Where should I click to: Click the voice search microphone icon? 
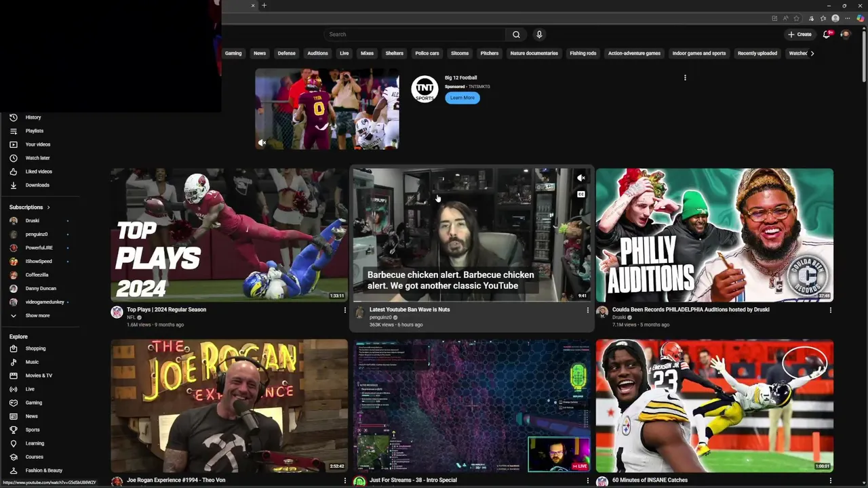click(539, 35)
